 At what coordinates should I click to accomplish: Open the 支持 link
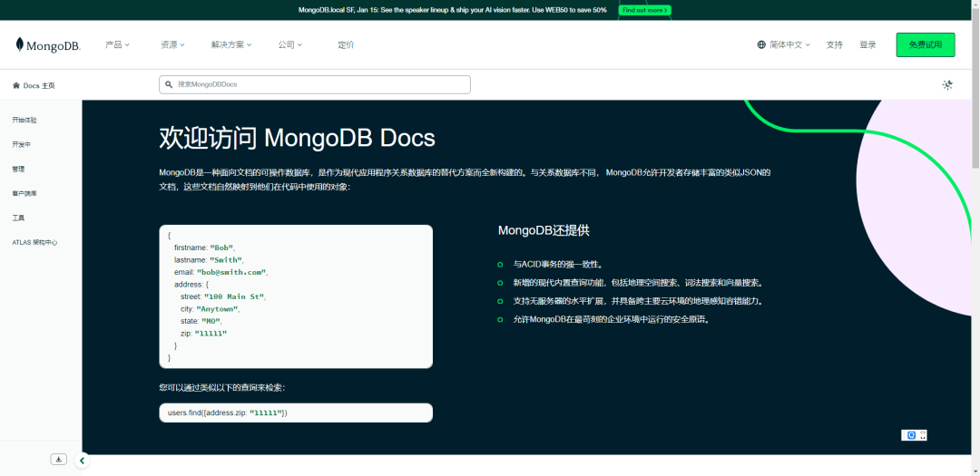(835, 45)
